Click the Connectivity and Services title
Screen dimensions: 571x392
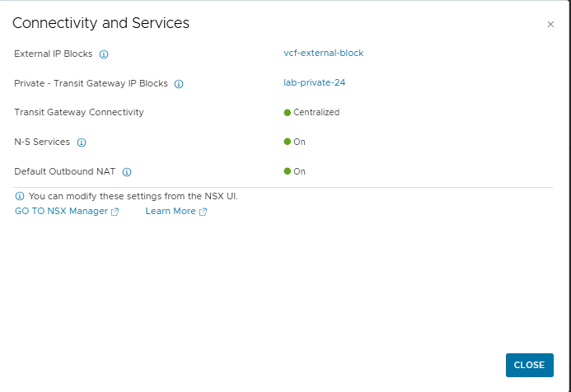(101, 23)
